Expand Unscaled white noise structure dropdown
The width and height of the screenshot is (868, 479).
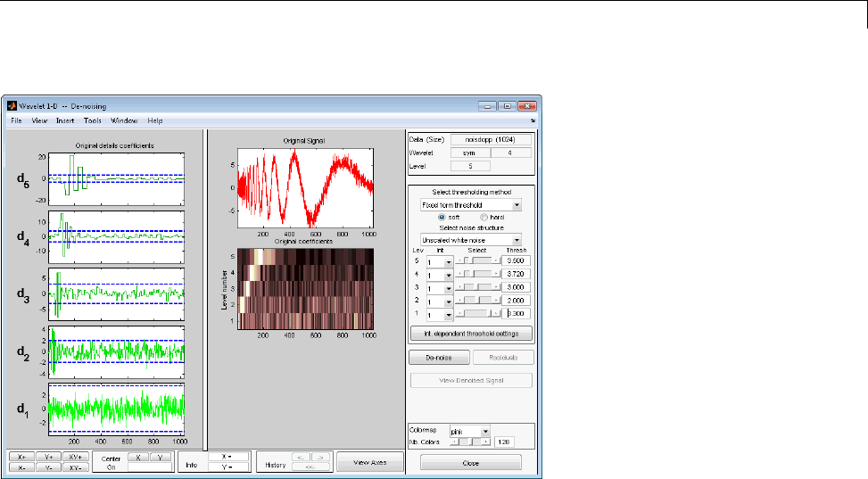471,239
